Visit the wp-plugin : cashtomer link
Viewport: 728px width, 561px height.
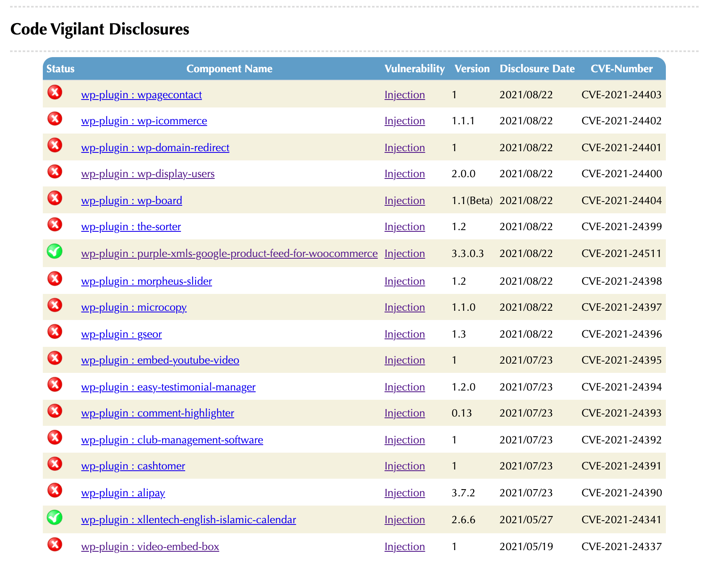pos(133,466)
